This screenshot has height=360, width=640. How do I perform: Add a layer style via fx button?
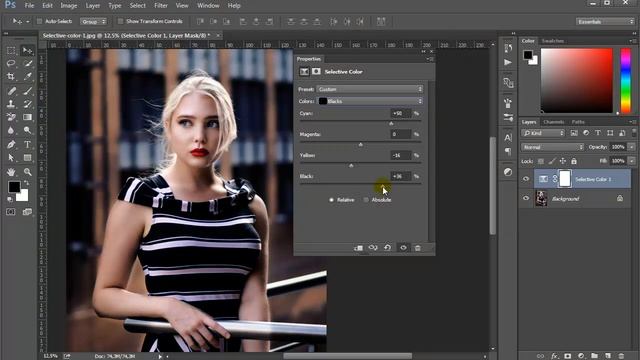[554, 356]
